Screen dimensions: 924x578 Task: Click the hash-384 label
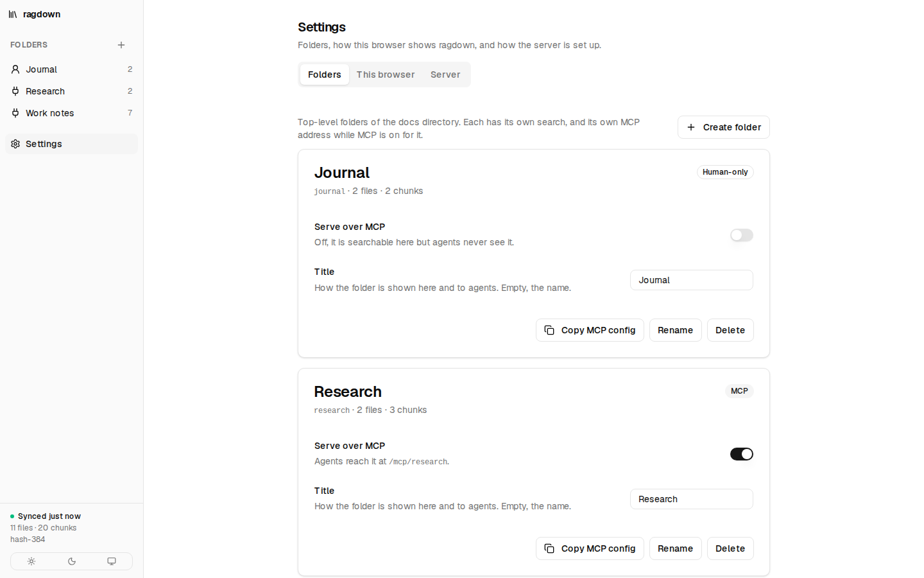pos(28,539)
